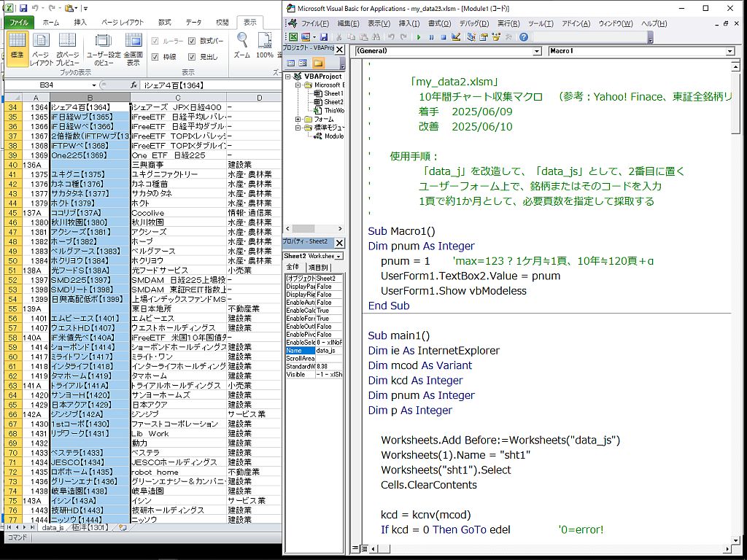Image resolution: width=747 pixels, height=560 pixels.
Task: Open ズーム magnifier in Excel ribbon
Action: (x=242, y=46)
